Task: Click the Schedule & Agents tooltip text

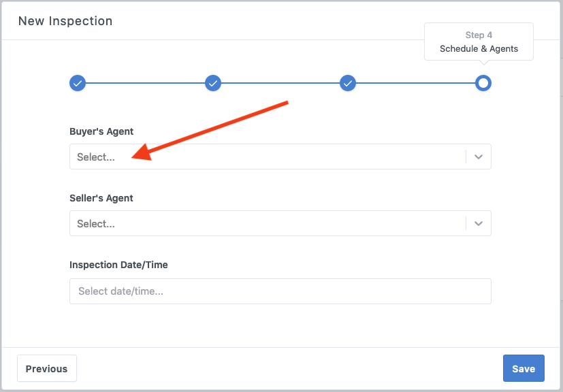Action: [479, 49]
